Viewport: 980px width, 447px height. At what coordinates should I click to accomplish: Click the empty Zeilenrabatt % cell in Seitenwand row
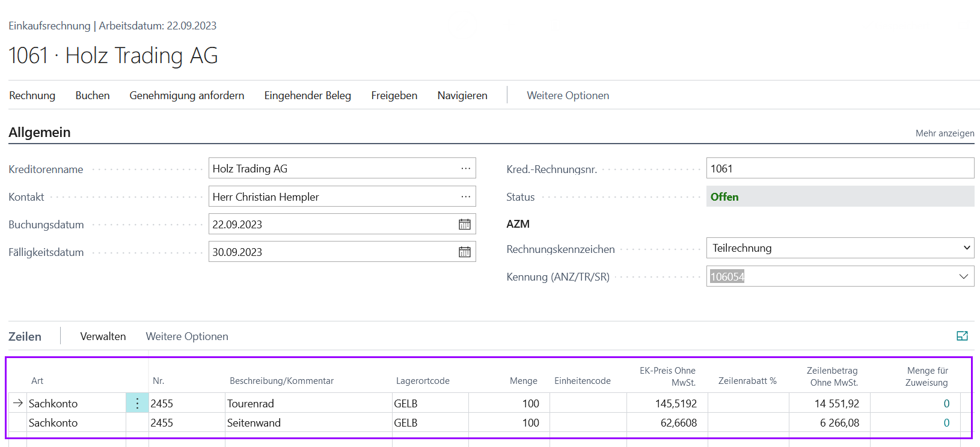point(749,422)
